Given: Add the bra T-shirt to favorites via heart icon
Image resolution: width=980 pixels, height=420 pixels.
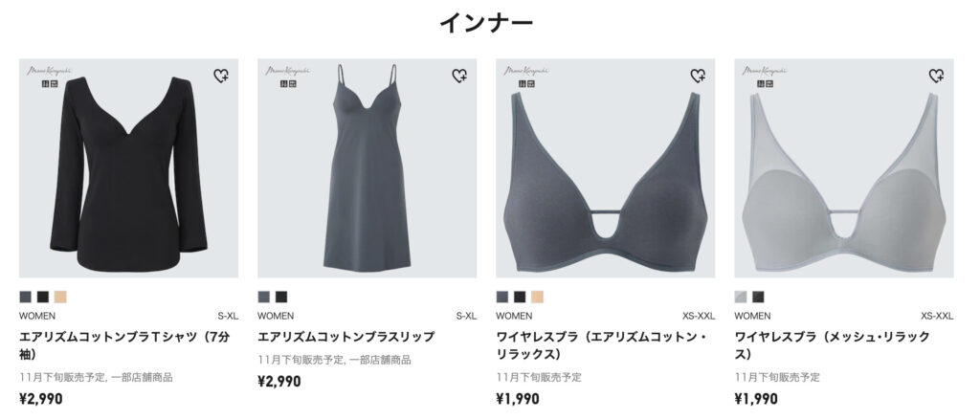Looking at the screenshot, I should coord(221,77).
